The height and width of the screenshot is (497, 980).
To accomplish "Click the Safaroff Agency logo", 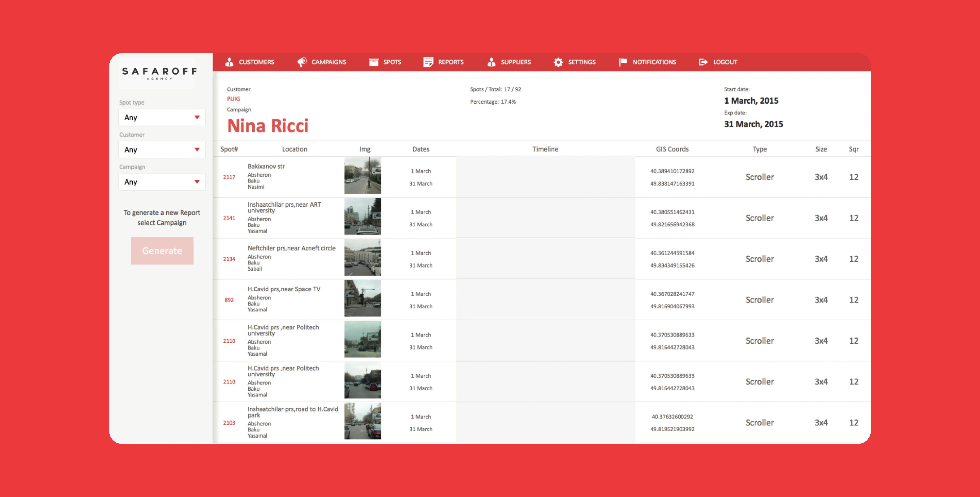I will [159, 73].
